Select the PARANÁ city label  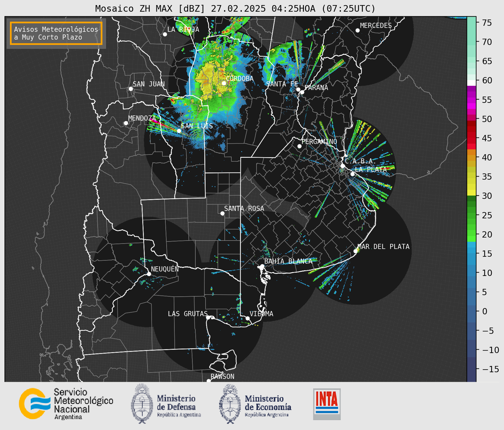[x=316, y=88]
